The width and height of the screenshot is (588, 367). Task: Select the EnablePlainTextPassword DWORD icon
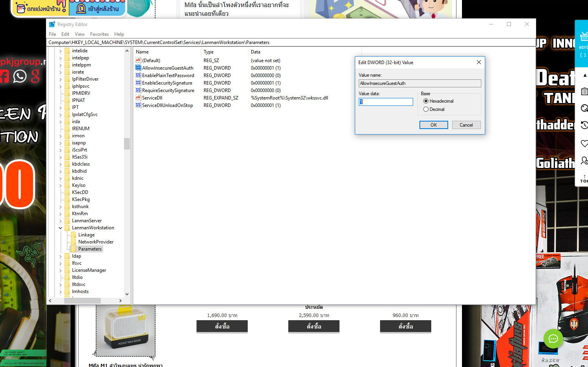(138, 75)
